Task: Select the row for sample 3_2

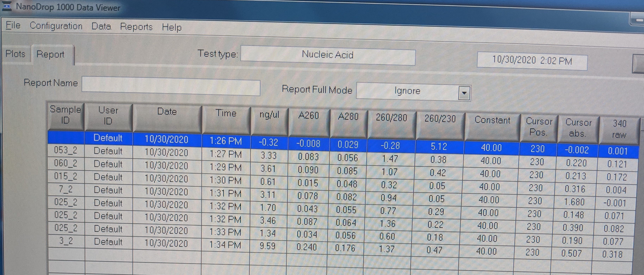Action: click(66, 241)
